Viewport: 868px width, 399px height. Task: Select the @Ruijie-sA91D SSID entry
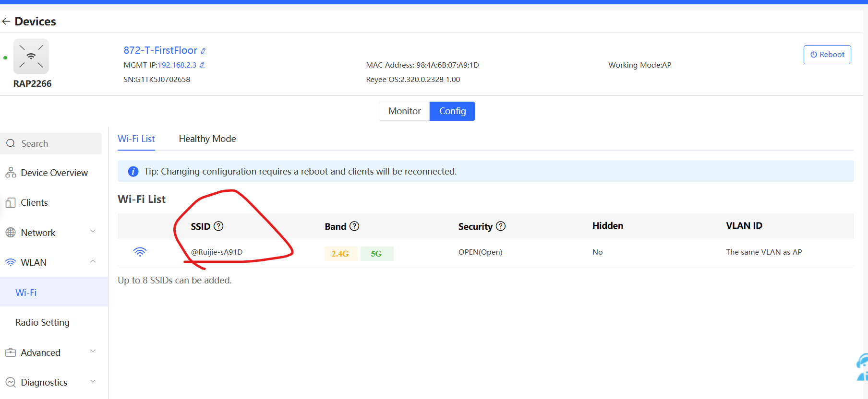(217, 252)
